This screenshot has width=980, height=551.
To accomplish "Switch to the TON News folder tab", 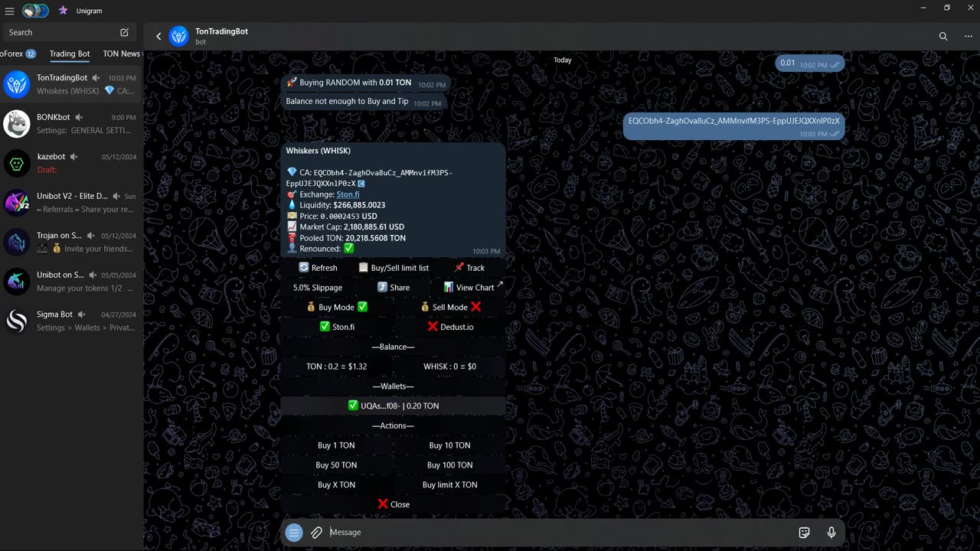I will (121, 54).
